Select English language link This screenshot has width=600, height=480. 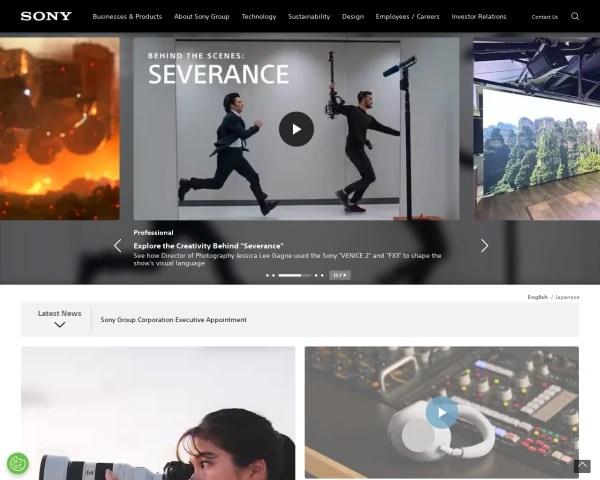tap(537, 297)
